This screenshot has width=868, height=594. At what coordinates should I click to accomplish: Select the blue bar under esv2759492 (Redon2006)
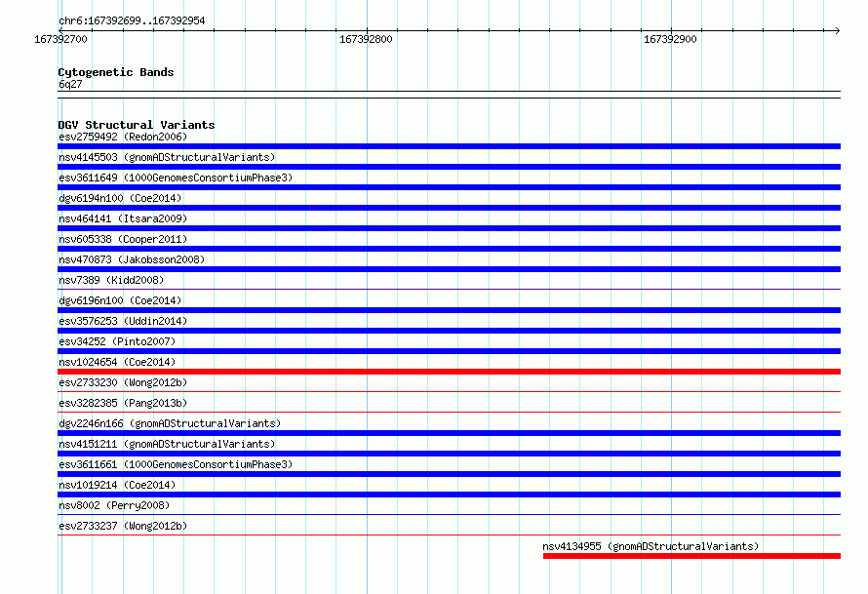click(449, 146)
